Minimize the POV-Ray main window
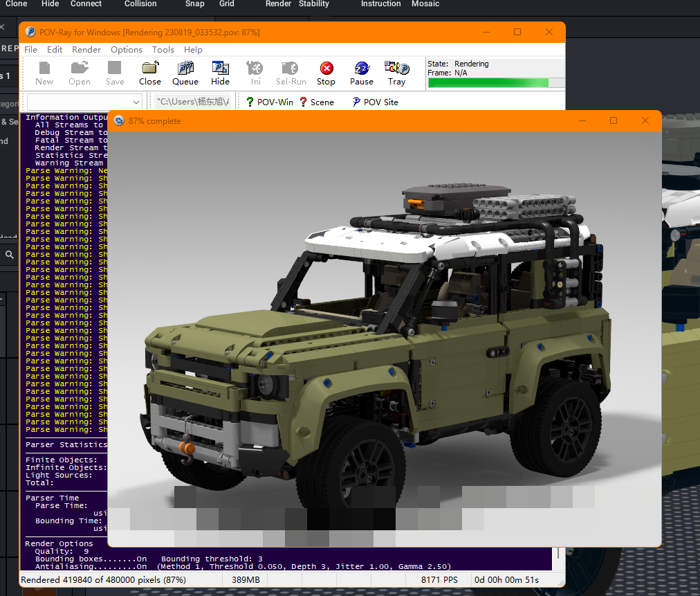The height and width of the screenshot is (596, 700). coord(486,32)
